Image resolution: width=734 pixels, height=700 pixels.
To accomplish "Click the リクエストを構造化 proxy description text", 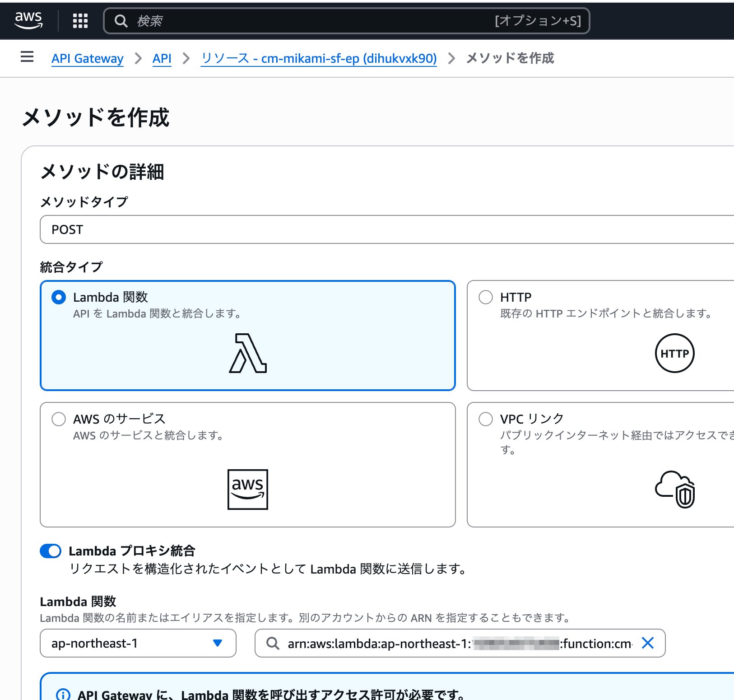I will pos(268,569).
